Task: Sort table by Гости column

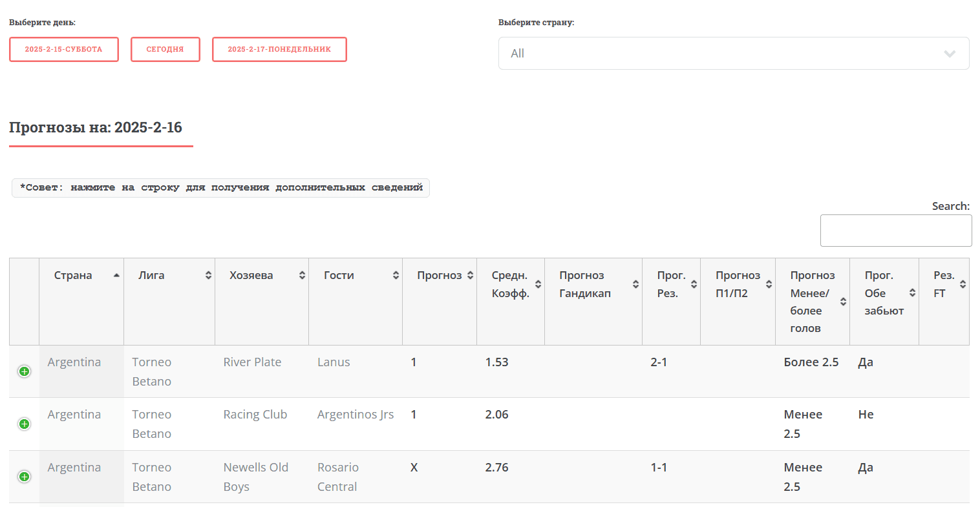Action: pyautogui.click(x=356, y=302)
